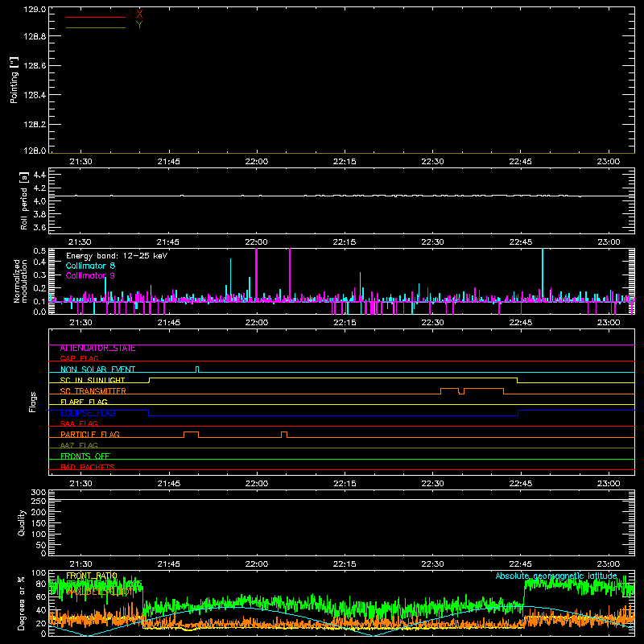This screenshot has width=644, height=644.
Task: Click the Quality axis title
Action: tap(22, 522)
